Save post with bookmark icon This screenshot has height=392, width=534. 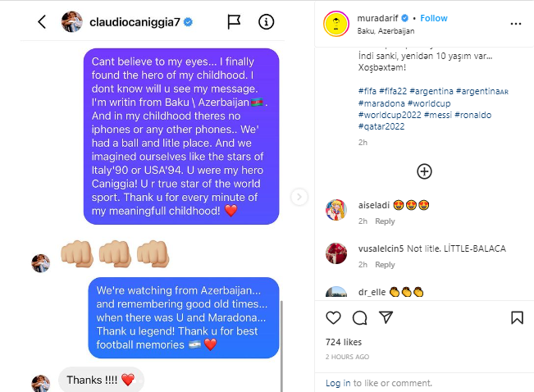[517, 317]
